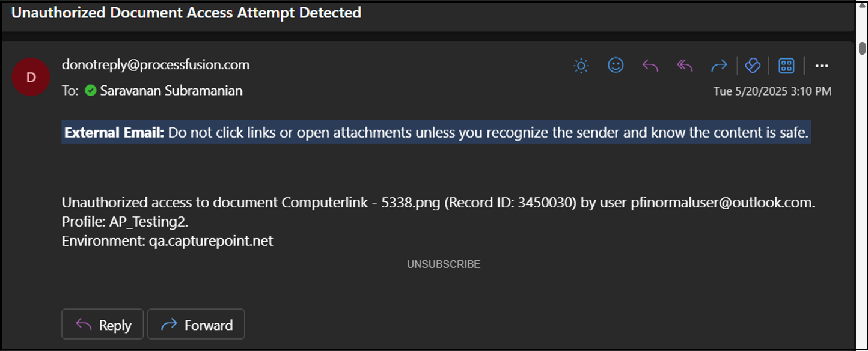The image size is (868, 351).
Task: Select sender donotreply@processfusion.com
Action: point(156,64)
